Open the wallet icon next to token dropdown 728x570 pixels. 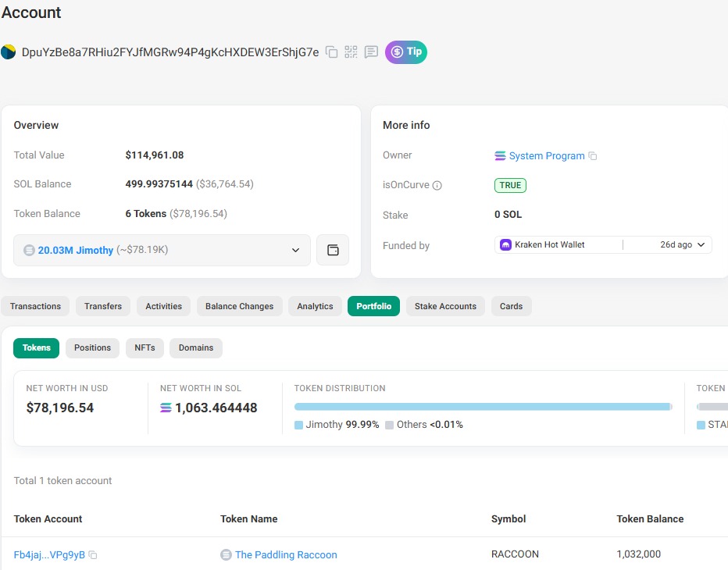pos(333,250)
